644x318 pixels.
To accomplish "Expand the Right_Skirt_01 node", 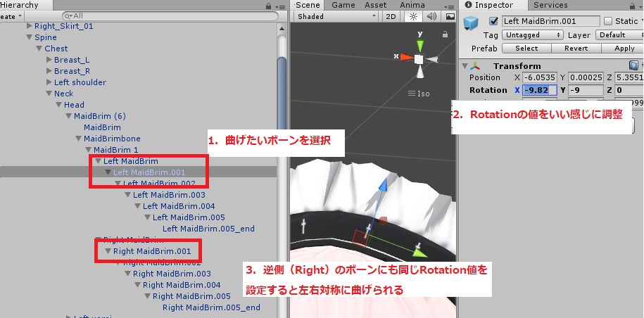I will (x=29, y=26).
